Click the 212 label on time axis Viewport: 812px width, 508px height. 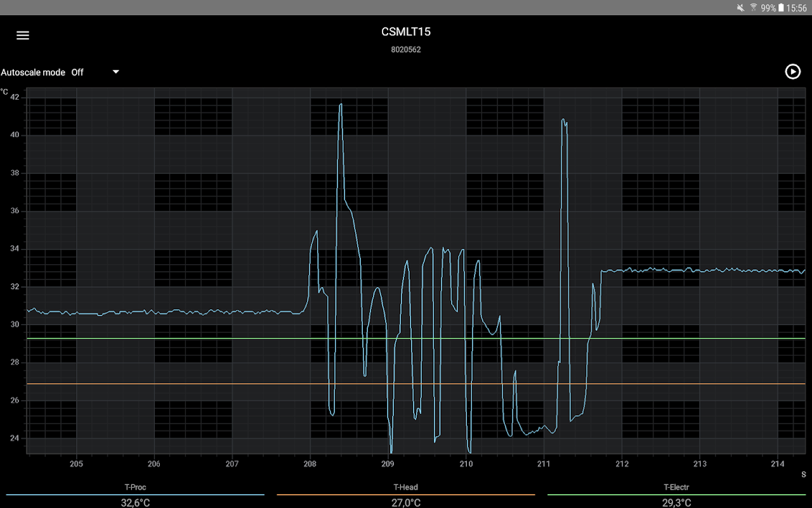(622, 464)
